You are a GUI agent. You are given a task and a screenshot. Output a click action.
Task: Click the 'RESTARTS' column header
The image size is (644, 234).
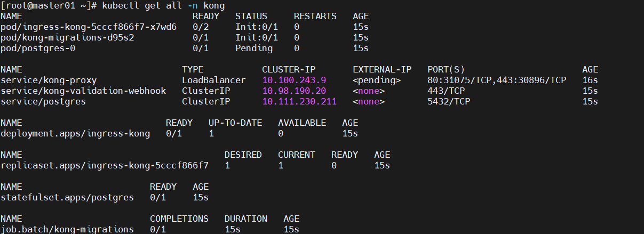pos(315,16)
